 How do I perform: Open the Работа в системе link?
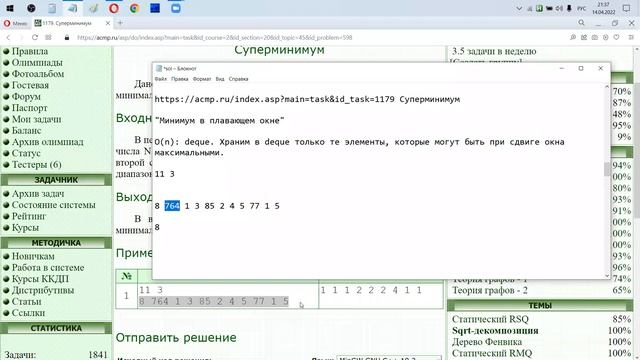(x=48, y=268)
